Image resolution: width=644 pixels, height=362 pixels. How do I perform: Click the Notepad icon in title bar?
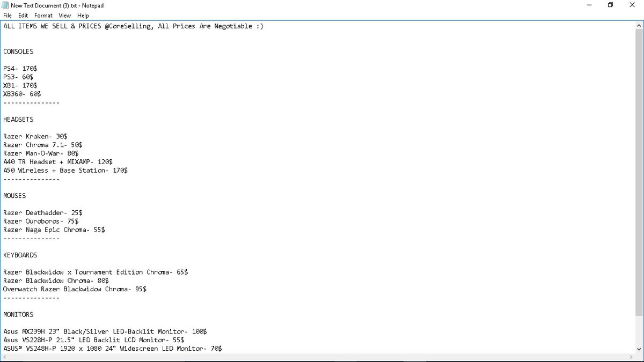(5, 5)
